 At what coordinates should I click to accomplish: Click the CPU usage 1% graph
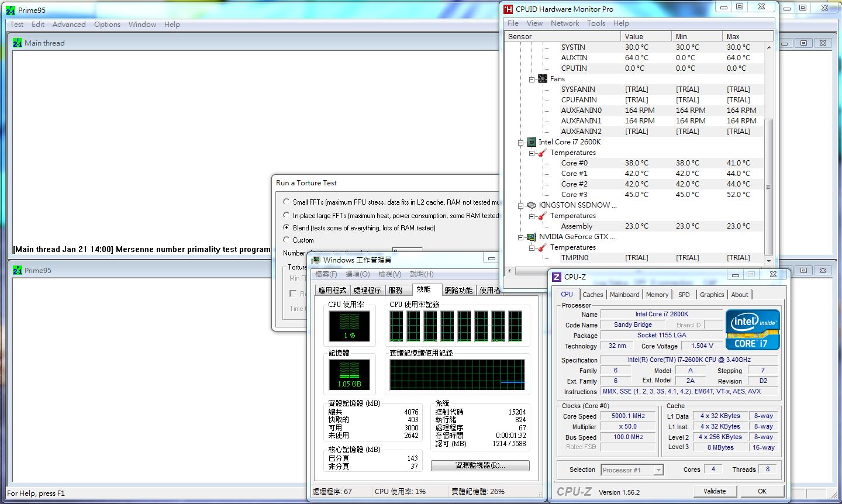tap(349, 326)
